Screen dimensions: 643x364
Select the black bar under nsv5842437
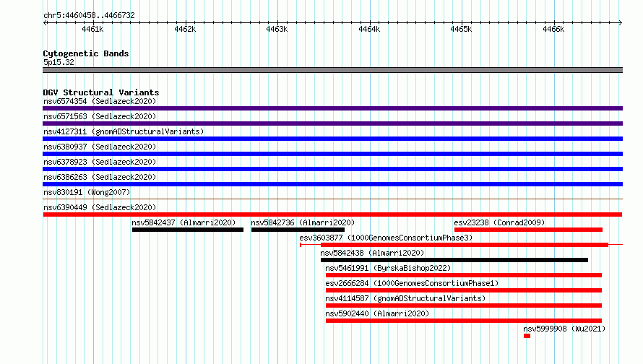188,230
